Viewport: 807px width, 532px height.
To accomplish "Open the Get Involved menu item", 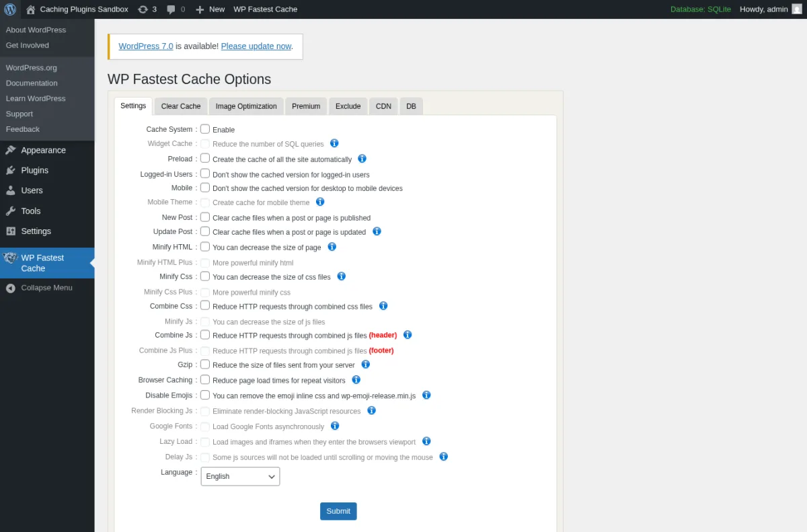I will pyautogui.click(x=47, y=45).
